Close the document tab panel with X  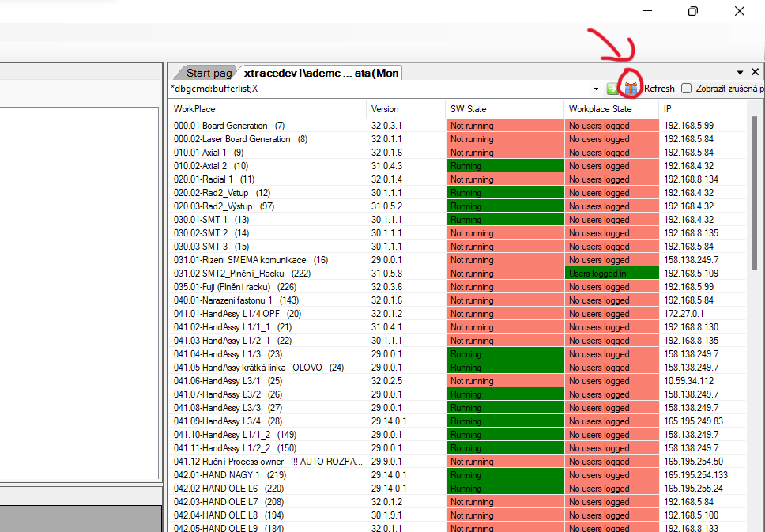(x=755, y=72)
